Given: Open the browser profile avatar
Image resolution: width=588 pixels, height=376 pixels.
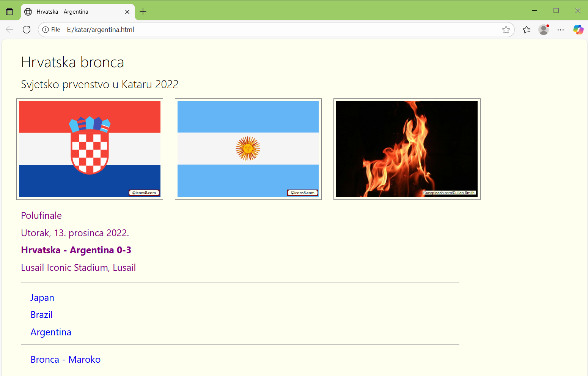Looking at the screenshot, I should pyautogui.click(x=544, y=30).
